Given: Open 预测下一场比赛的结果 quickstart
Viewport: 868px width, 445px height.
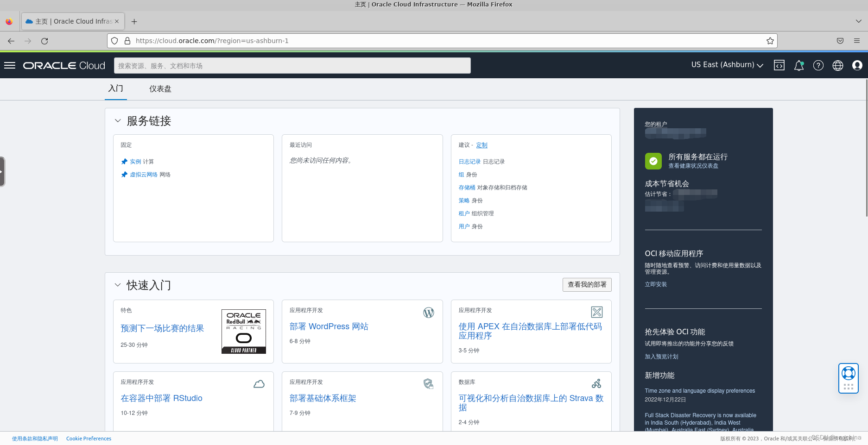Looking at the screenshot, I should click(x=162, y=328).
